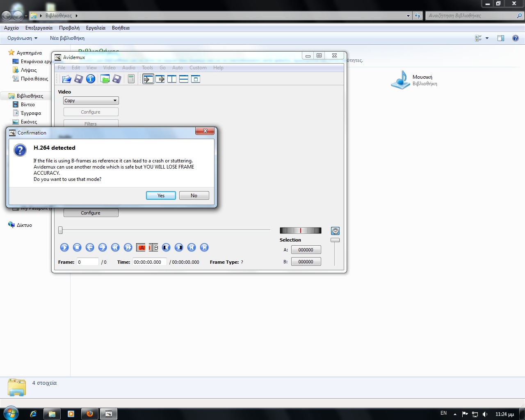The width and height of the screenshot is (525, 420).
Task: Open the Μουσική library in Explorer
Action: point(414,80)
